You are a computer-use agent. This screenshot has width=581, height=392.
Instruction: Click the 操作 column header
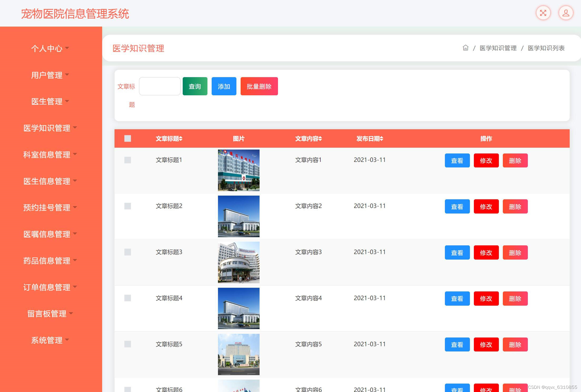coord(486,139)
